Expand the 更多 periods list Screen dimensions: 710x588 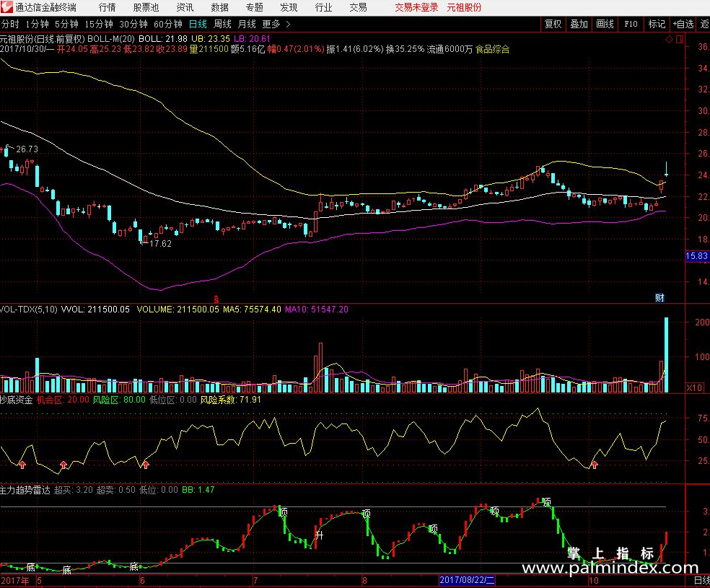pyautogui.click(x=271, y=24)
